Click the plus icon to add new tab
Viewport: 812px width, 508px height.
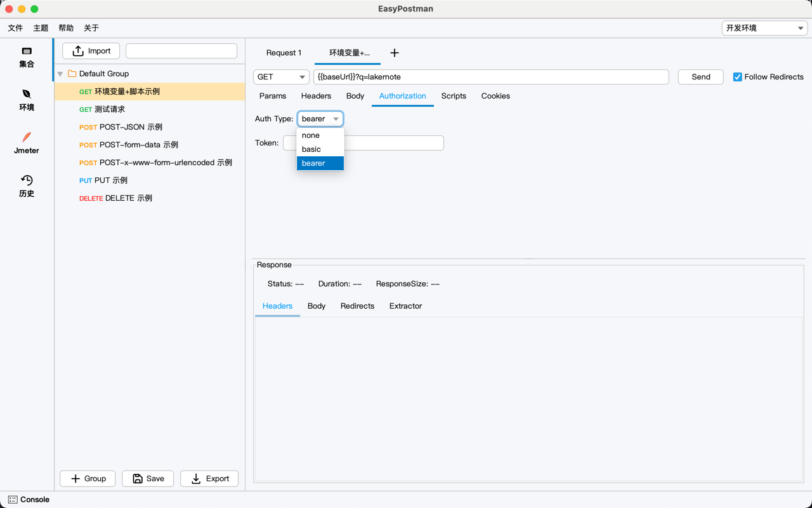394,53
